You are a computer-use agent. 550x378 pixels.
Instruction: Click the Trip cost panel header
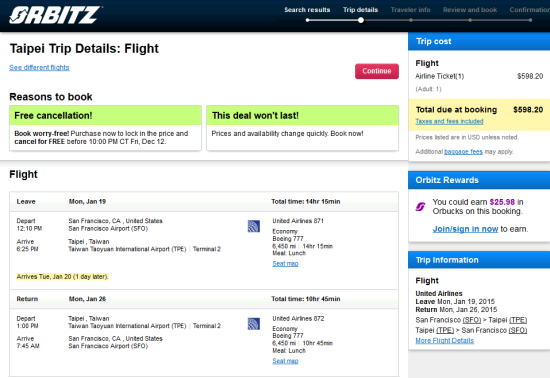(x=479, y=41)
